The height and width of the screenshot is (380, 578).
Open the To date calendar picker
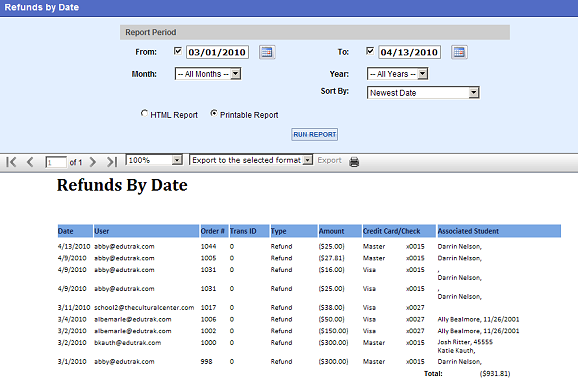point(459,52)
